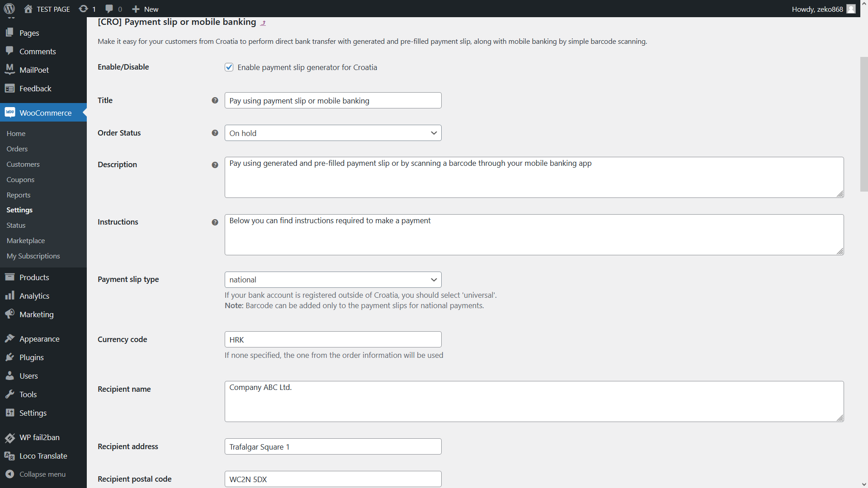Click the Tools wrench icon
Screen dimensions: 868x488
click(x=9, y=394)
